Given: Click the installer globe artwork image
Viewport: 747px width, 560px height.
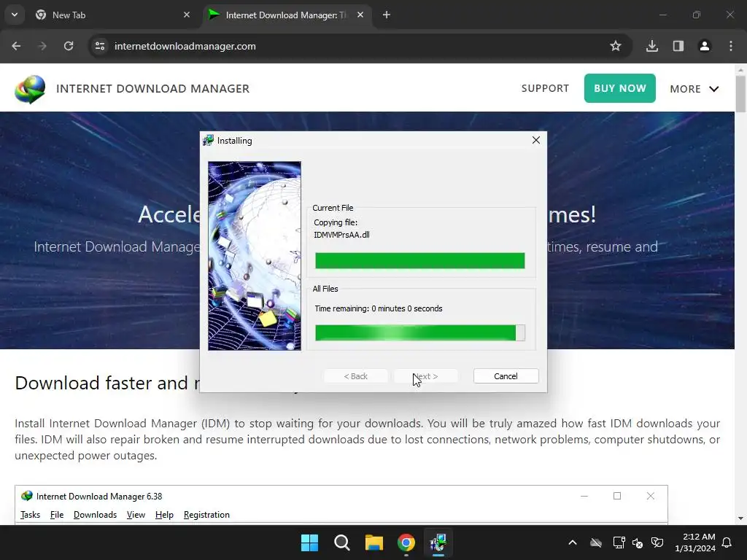Looking at the screenshot, I should point(255,256).
